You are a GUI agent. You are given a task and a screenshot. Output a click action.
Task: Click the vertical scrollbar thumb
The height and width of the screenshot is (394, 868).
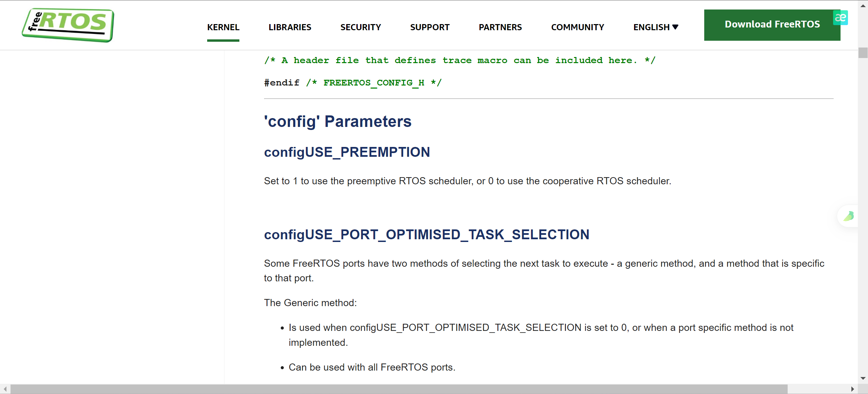(863, 53)
